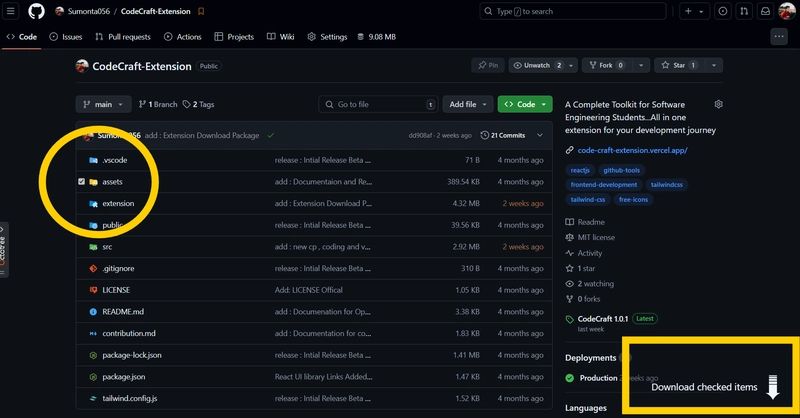The width and height of the screenshot is (800, 418).
Task: Select the tailwindcss topic tag
Action: 667,185
